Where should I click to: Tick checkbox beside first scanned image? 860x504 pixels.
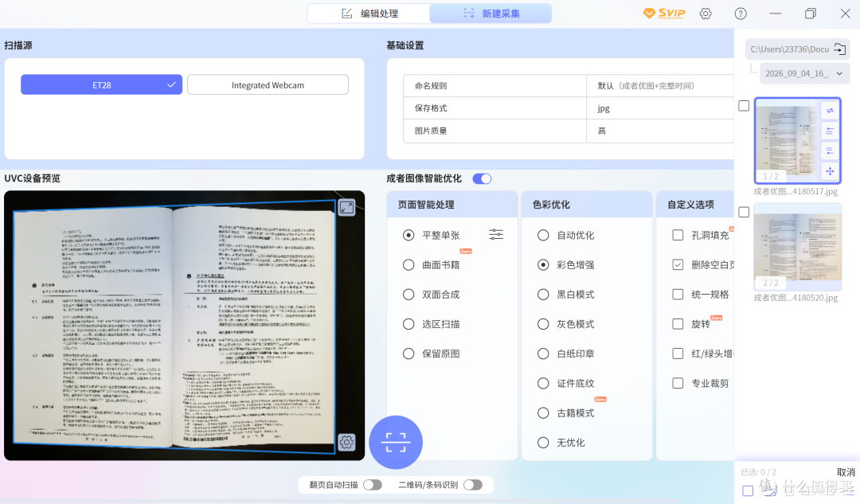[744, 106]
